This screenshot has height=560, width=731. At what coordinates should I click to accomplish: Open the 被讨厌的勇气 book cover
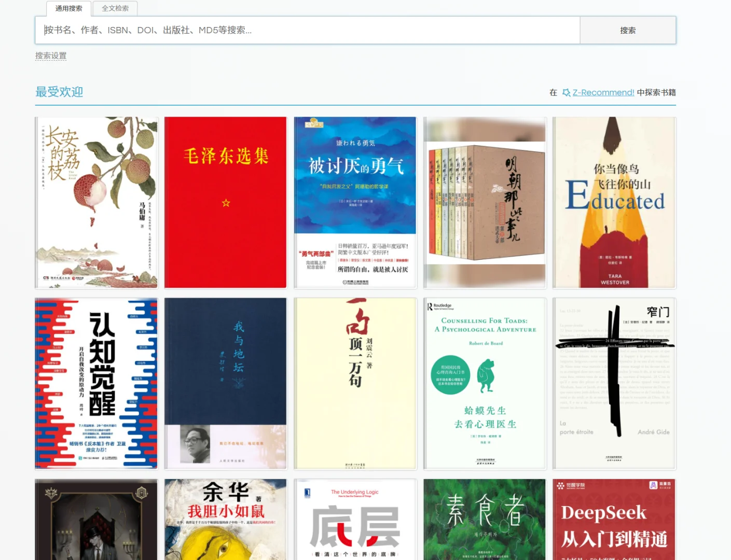coord(355,202)
